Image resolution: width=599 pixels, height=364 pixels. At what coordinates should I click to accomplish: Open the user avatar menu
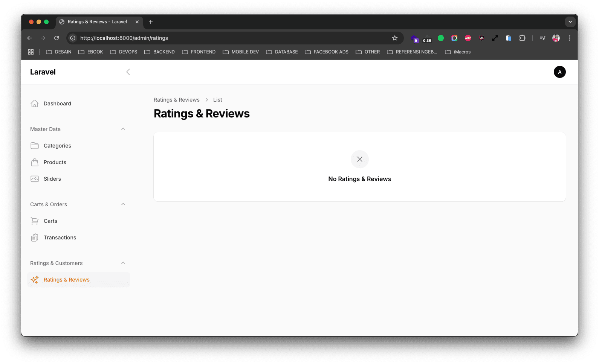point(559,72)
